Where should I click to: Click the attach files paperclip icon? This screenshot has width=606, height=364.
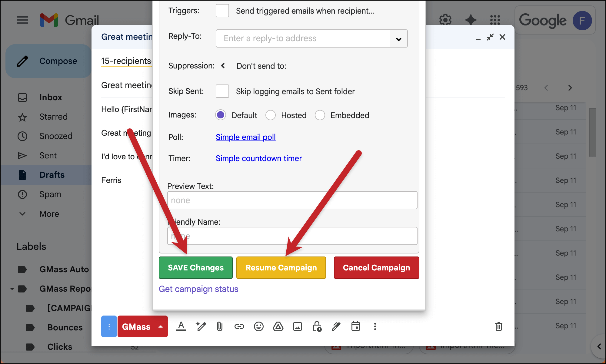(220, 326)
